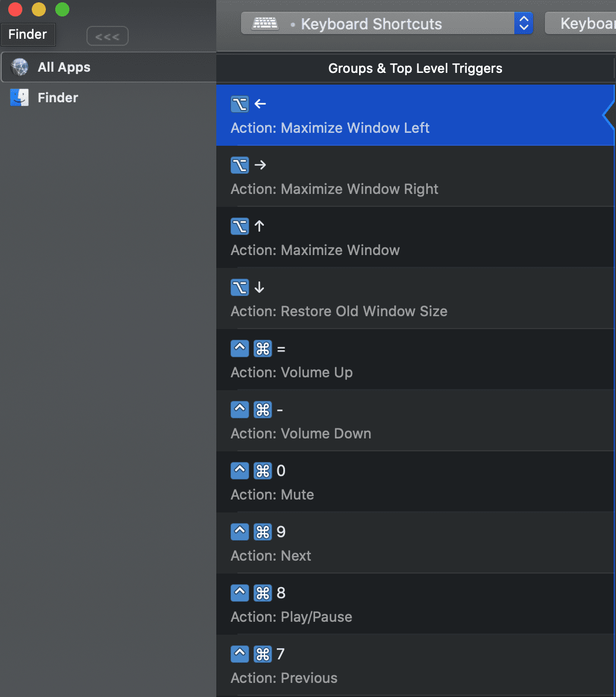The width and height of the screenshot is (616, 697).
Task: Click the keyboard icon in the trigger dropdown
Action: pyautogui.click(x=265, y=24)
